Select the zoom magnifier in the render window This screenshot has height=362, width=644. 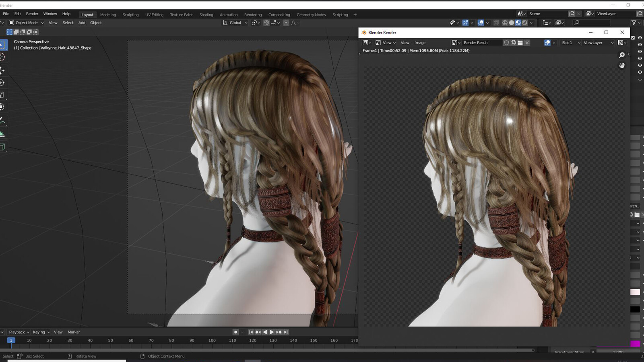point(622,55)
